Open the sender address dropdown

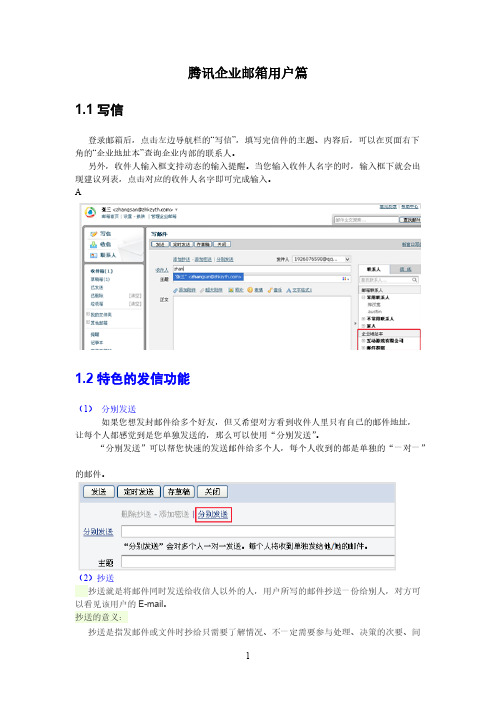[x=347, y=259]
